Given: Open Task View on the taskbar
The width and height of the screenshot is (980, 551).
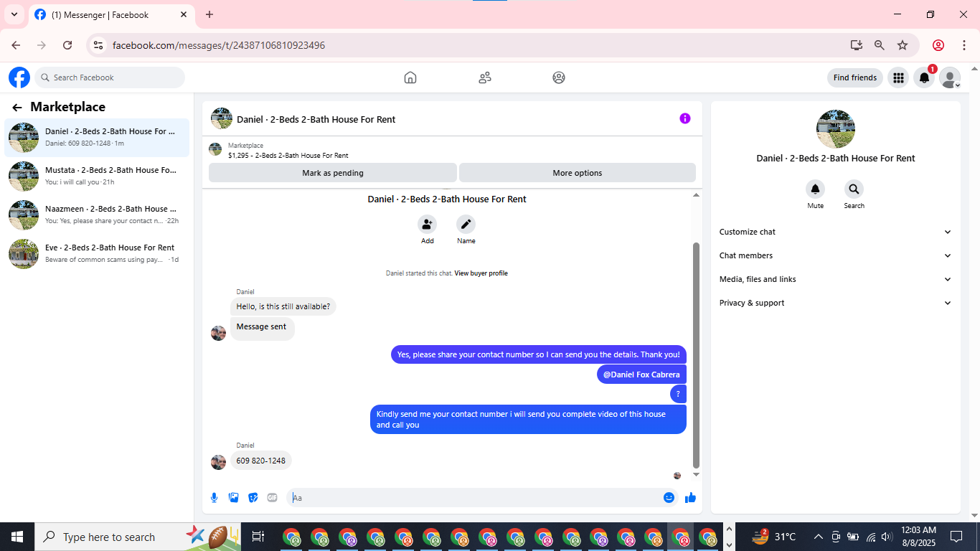Looking at the screenshot, I should coord(258,537).
